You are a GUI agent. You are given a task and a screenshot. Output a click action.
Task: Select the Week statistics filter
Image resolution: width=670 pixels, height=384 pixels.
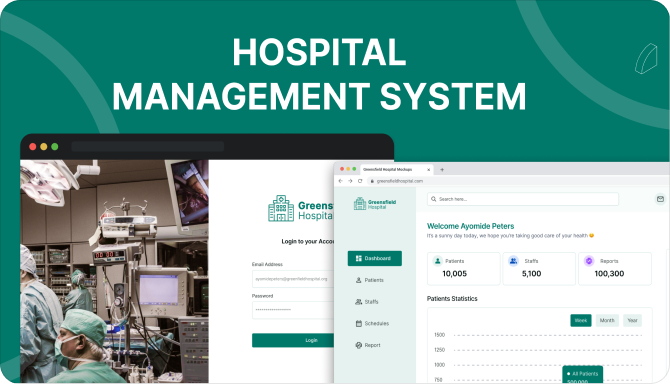click(x=581, y=320)
